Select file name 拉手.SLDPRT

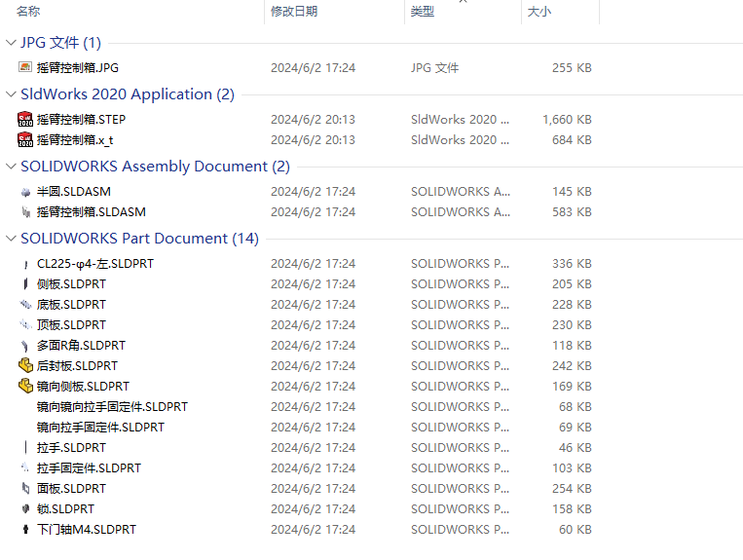pos(71,447)
